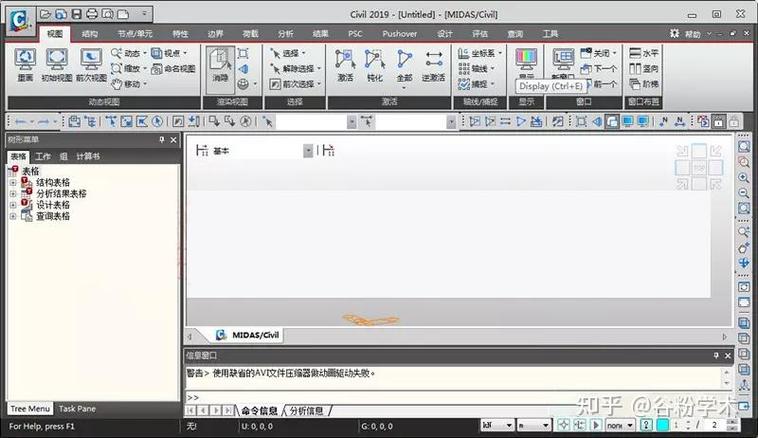The image size is (758, 438).
Task: Click the cyan color swatch in status bar
Action: [x=663, y=425]
